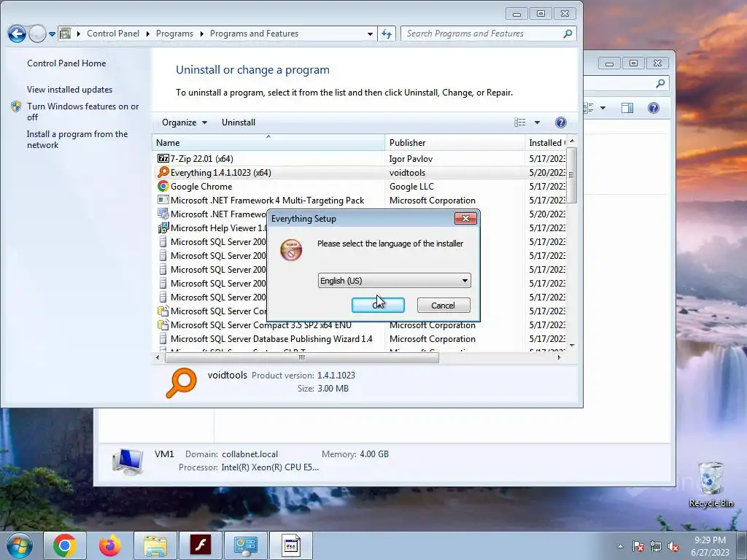Open Turn Windows features on or off
747x560 pixels.
pyautogui.click(x=82, y=112)
